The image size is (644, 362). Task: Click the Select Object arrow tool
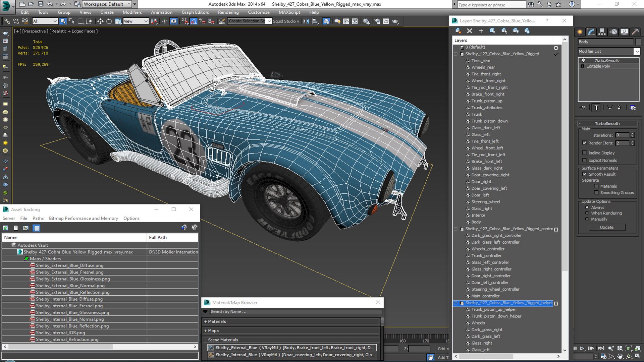[x=63, y=21]
